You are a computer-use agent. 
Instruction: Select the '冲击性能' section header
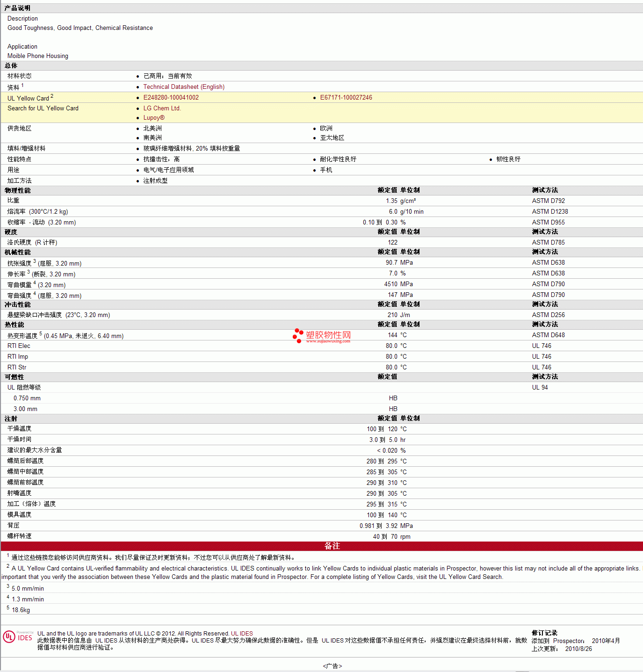click(x=18, y=305)
